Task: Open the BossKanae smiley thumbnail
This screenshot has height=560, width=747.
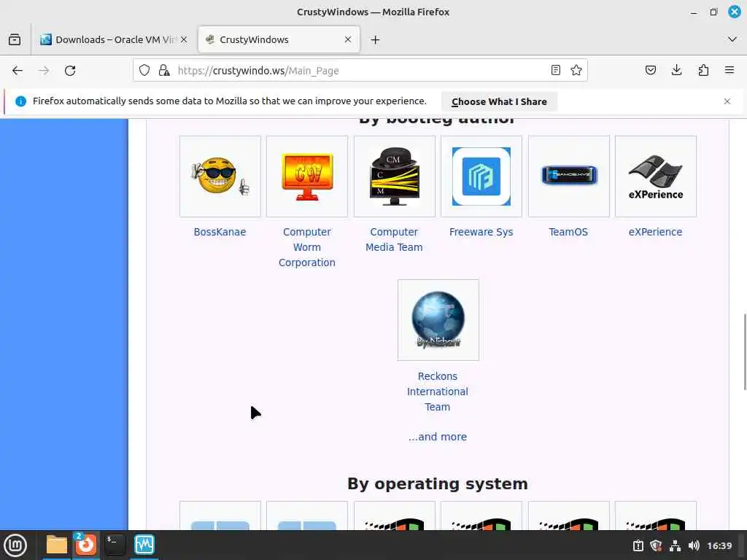Action: click(x=220, y=176)
